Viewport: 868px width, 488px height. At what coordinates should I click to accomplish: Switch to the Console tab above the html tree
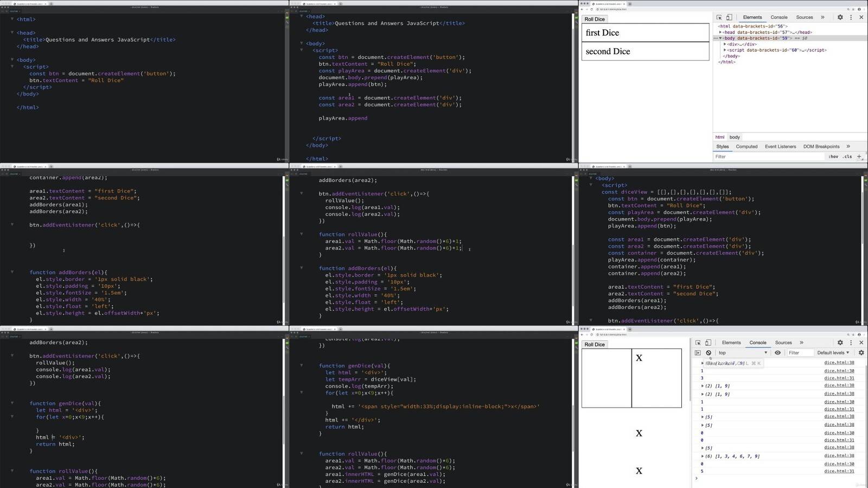tap(778, 17)
